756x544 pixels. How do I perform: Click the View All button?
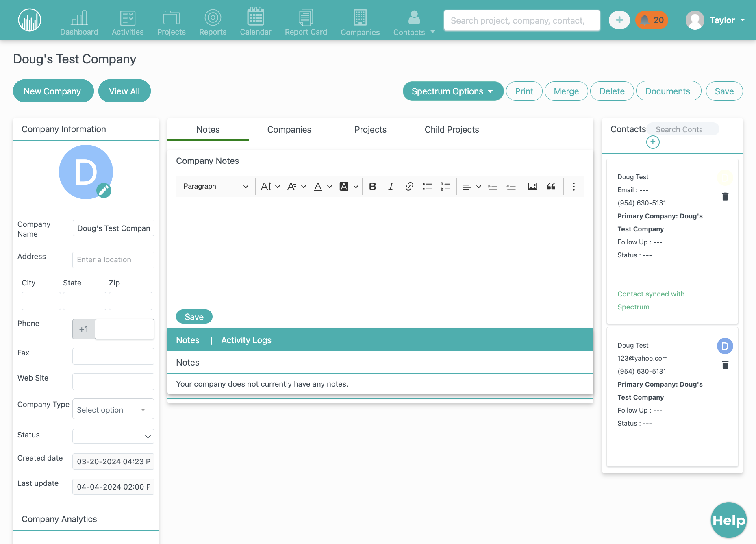124,91
